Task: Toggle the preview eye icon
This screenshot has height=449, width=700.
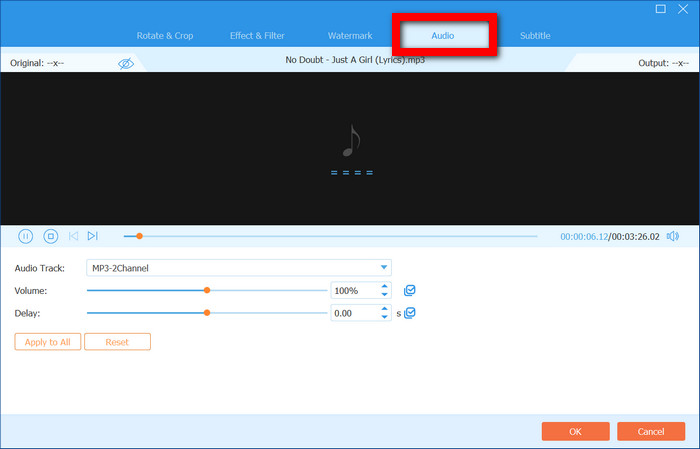Action: [126, 63]
